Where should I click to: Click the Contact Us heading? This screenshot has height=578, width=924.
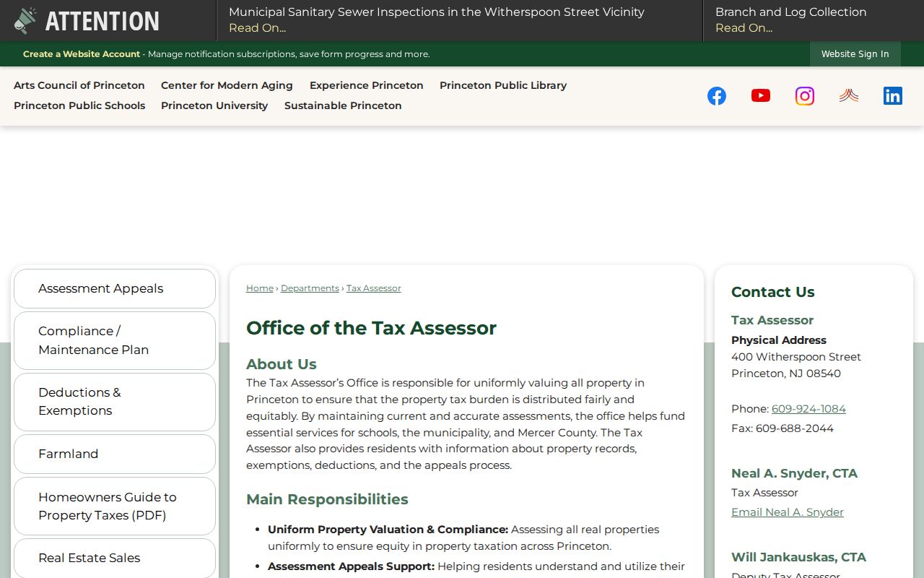[x=773, y=292]
